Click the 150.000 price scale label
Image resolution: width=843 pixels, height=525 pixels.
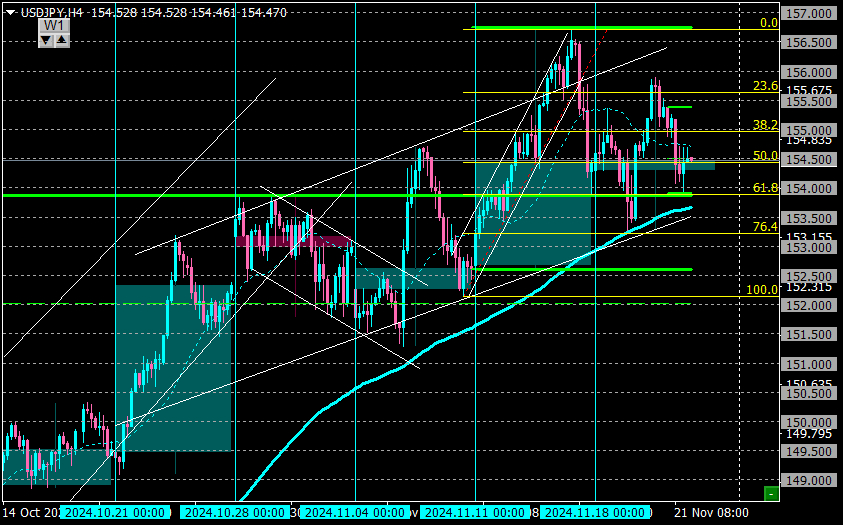[x=809, y=422]
